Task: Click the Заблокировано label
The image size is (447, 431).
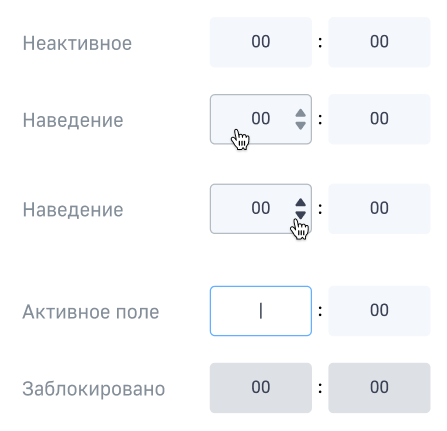Action: (94, 389)
